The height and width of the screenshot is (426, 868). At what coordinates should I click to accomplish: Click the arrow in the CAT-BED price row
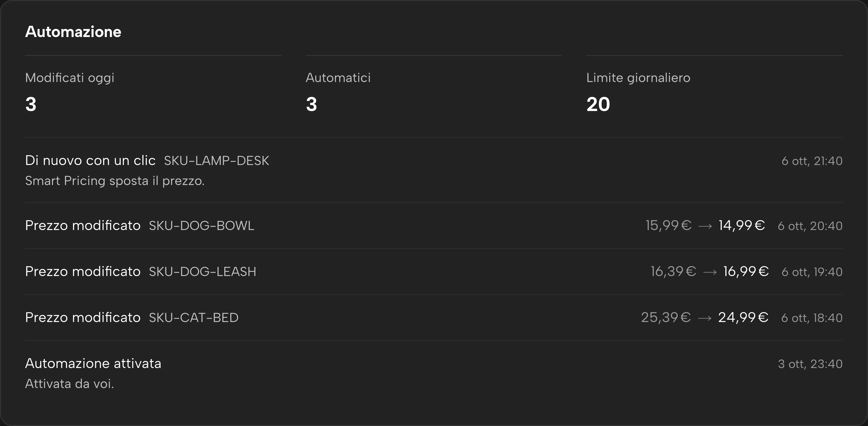click(x=704, y=318)
